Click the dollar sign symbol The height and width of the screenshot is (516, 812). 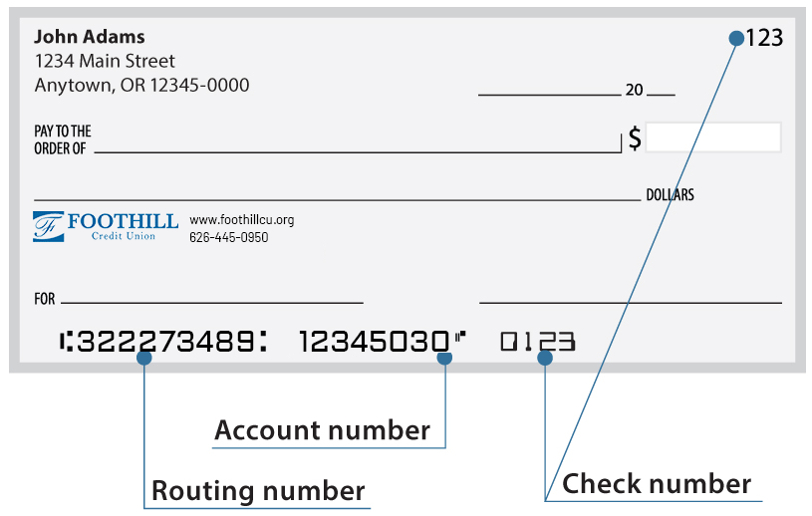coord(635,138)
